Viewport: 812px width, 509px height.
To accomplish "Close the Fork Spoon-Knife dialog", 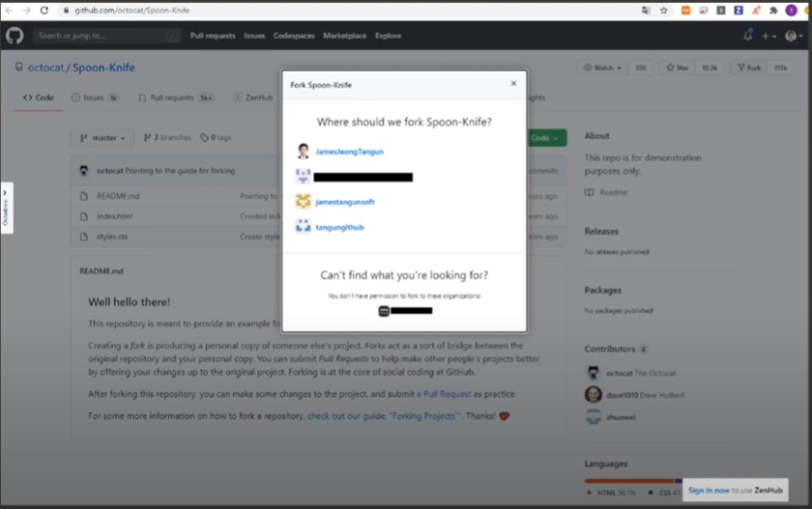I will point(513,83).
